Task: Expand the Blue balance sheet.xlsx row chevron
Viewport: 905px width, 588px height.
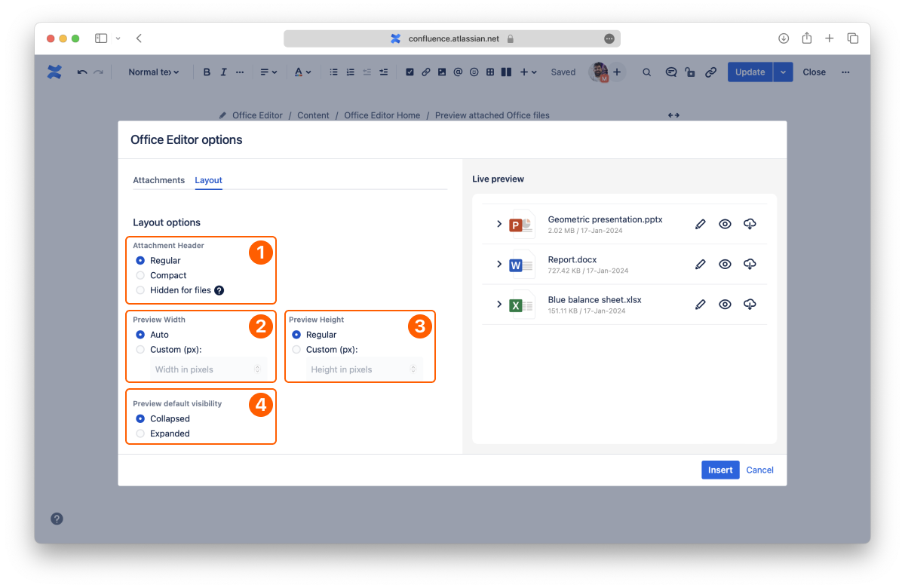Action: 499,304
